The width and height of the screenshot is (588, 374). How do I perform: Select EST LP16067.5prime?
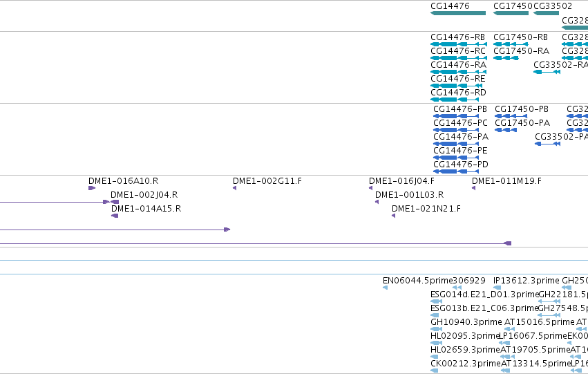point(533,336)
